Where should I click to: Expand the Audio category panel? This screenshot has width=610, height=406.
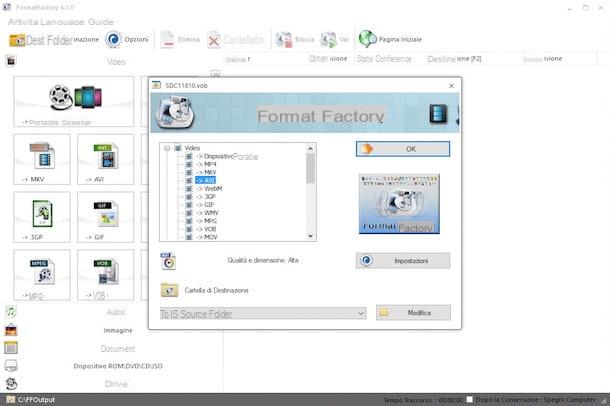[x=116, y=312]
